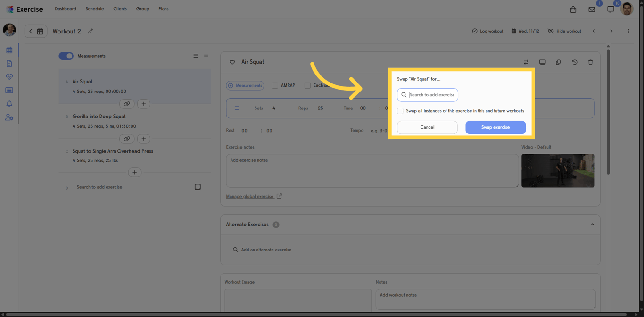This screenshot has height=317, width=644.
Task: Delete Air Squat with trash icon
Action: 590,62
